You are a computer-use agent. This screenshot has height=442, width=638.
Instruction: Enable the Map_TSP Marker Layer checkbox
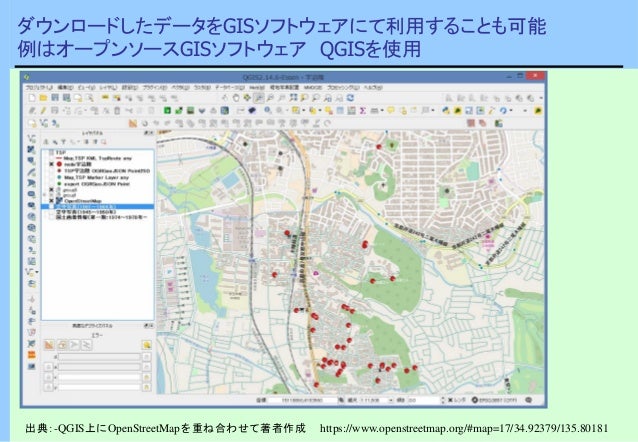click(x=51, y=177)
